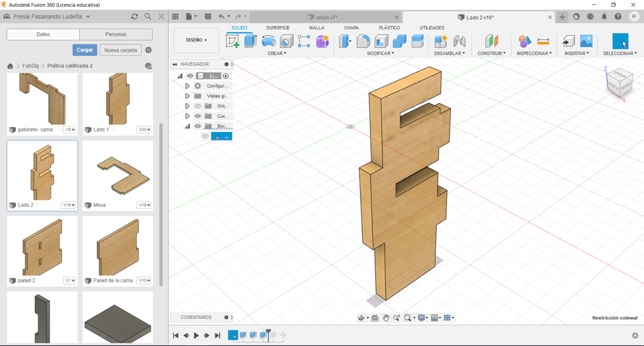This screenshot has height=346, width=644.
Task: Open the Create Form purple icon
Action: [x=323, y=41]
